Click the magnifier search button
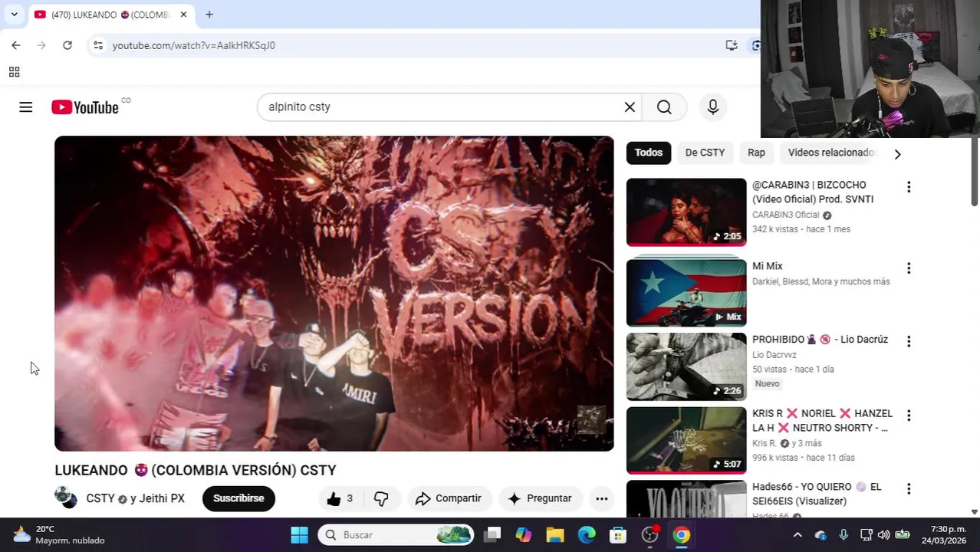 click(664, 107)
